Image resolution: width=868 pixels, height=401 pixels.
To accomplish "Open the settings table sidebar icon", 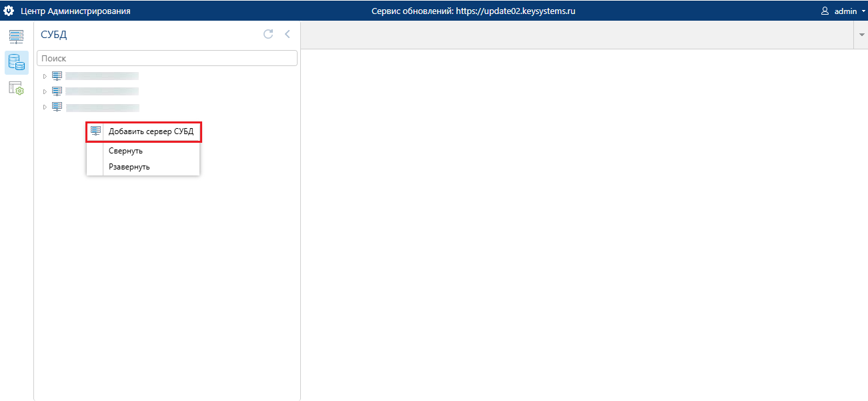I will 16,88.
